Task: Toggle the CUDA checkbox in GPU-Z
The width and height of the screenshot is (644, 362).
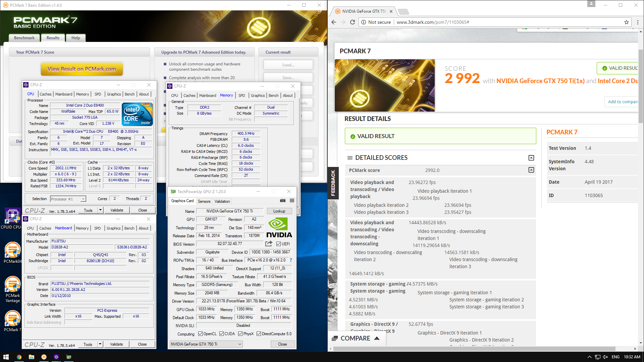Action: 221,334
